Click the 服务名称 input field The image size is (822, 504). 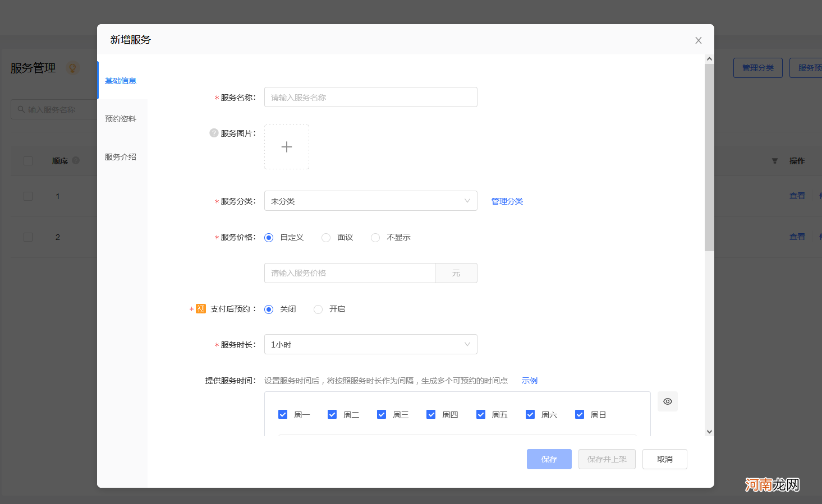(371, 97)
